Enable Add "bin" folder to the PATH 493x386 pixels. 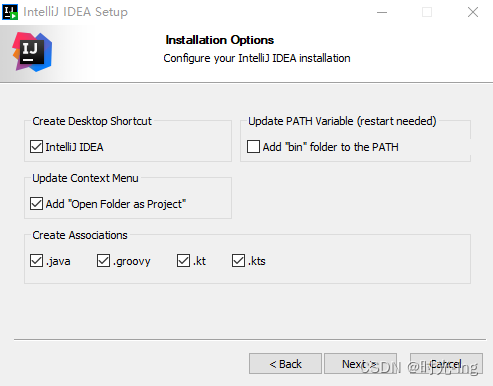[x=253, y=147]
